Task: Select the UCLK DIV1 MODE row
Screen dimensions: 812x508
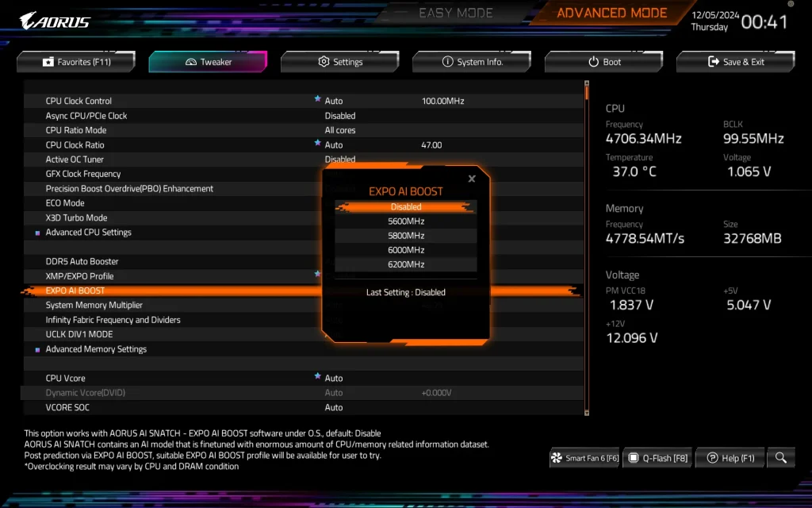Action: [x=304, y=334]
